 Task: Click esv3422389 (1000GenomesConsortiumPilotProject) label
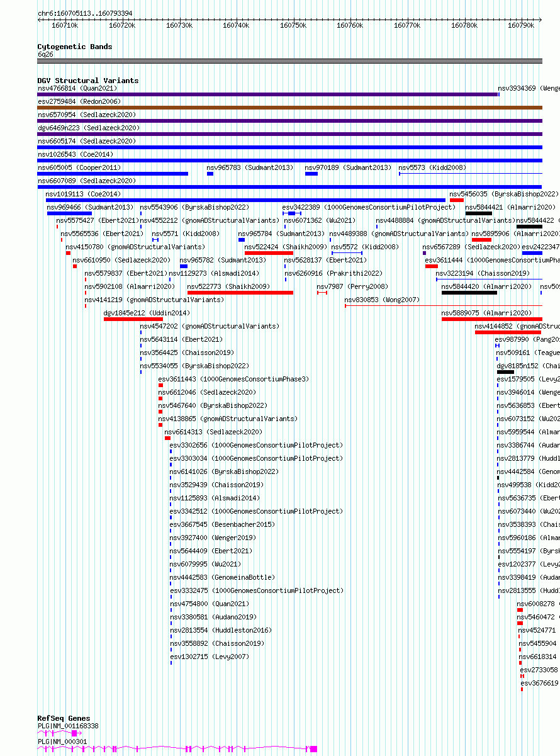369,207
